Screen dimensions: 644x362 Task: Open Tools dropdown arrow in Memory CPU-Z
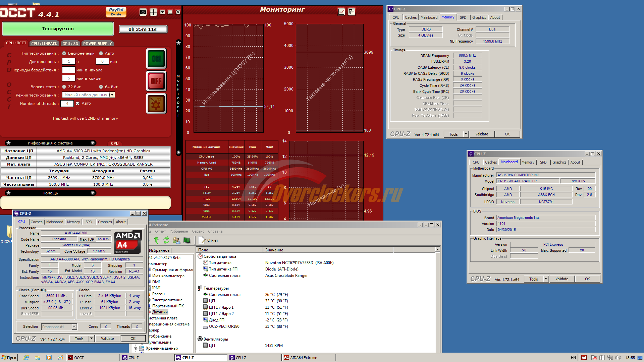click(x=466, y=134)
